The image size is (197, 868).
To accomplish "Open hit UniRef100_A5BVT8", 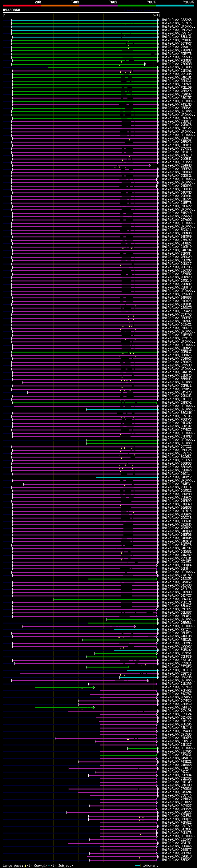I will [176, 54].
